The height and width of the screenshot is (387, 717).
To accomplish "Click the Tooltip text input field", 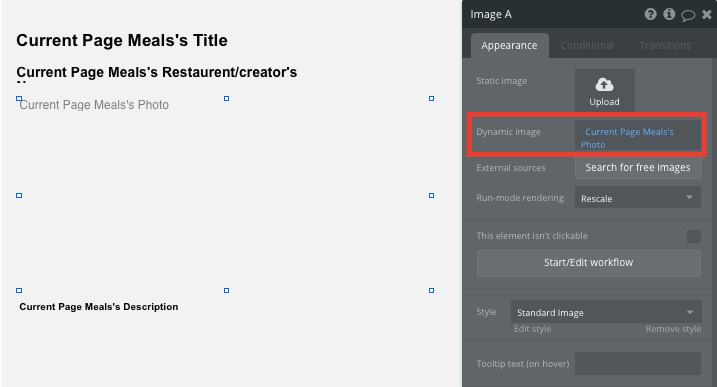I will coord(637,363).
